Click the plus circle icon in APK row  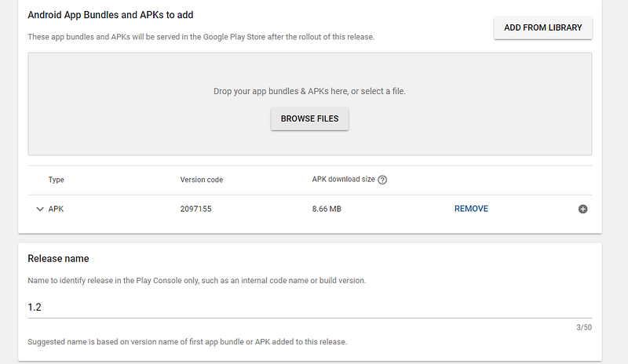coord(582,209)
